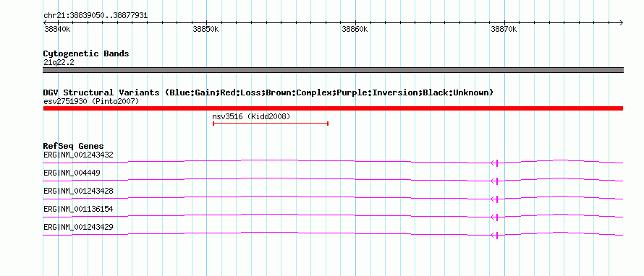Click the 21q22.2 band label
Viewport: 644px width, 276px height.
tap(59, 62)
